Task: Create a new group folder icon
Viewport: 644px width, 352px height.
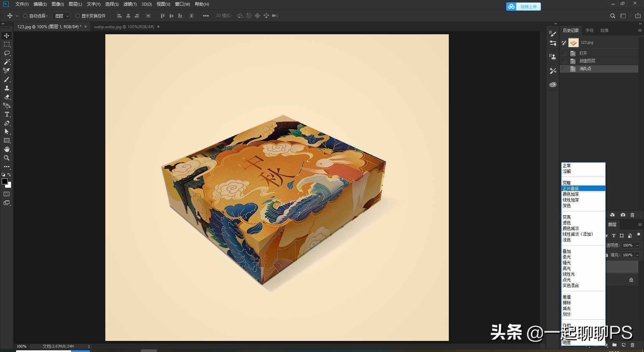Action: [614, 345]
